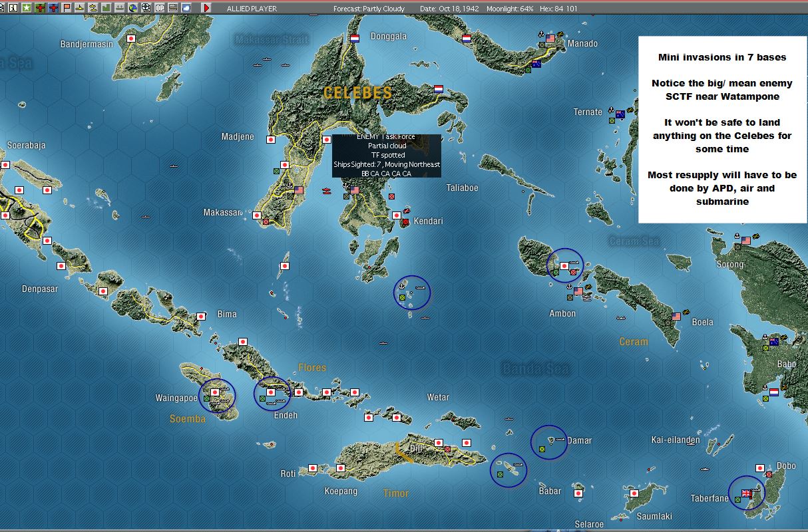Click the crosshair target toolbar icon
808x532 pixels.
click(146, 7)
